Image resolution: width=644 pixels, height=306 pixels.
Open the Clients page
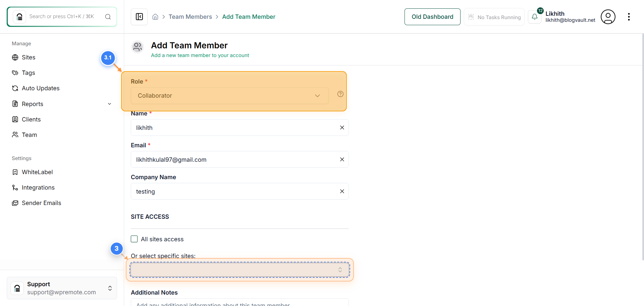click(31, 119)
